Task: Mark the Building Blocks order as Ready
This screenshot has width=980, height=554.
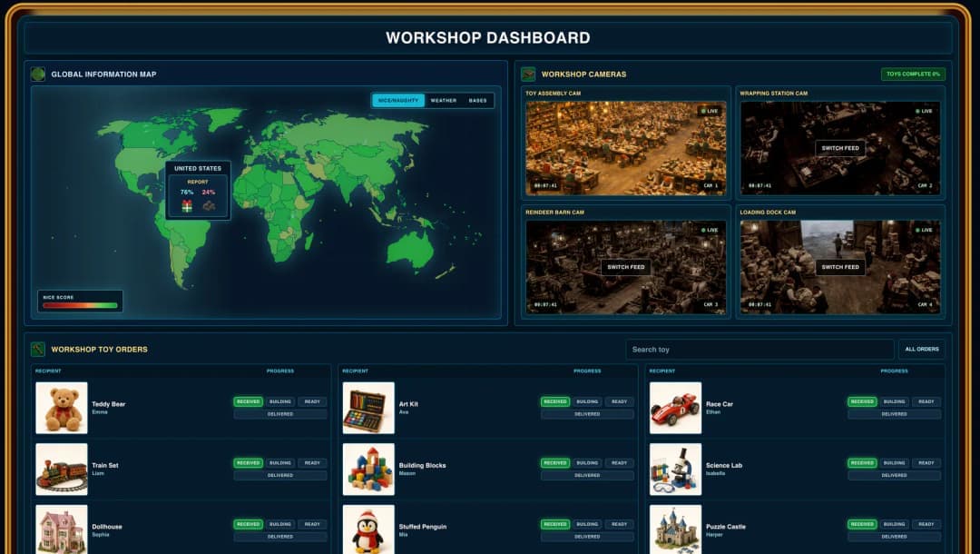Action: tap(619, 462)
